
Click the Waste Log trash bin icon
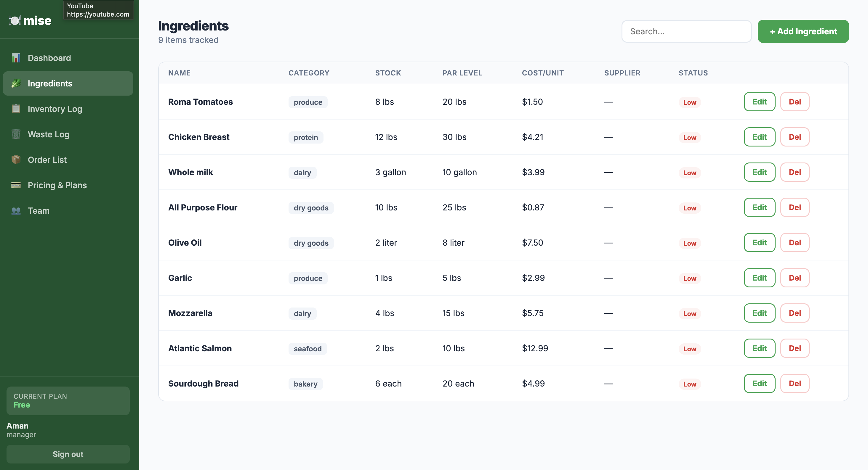(16, 134)
